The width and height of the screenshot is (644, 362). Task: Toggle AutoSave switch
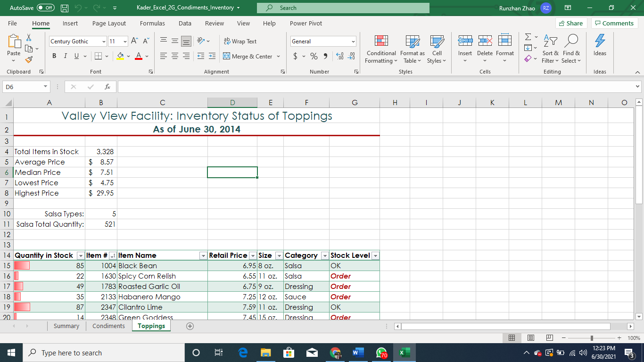click(46, 8)
